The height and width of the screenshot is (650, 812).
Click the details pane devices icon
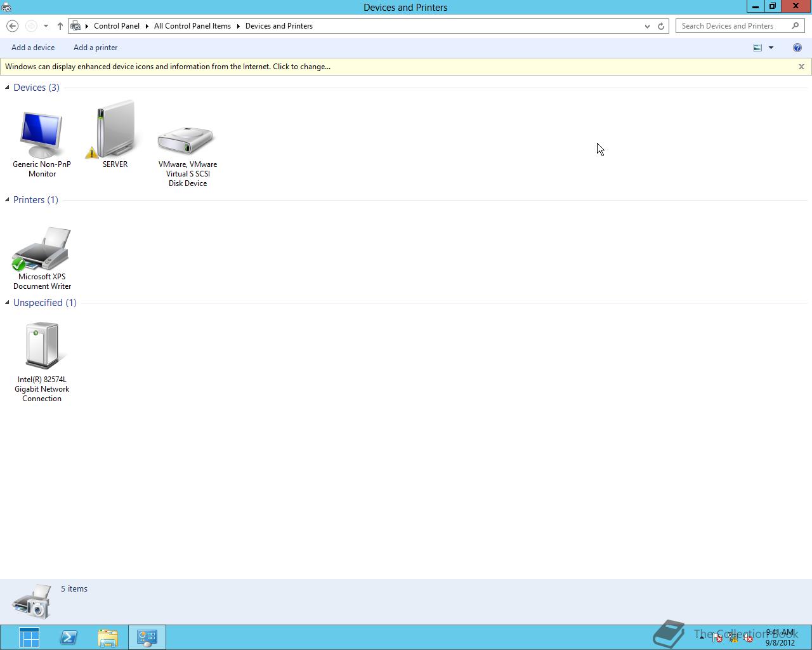click(32, 601)
